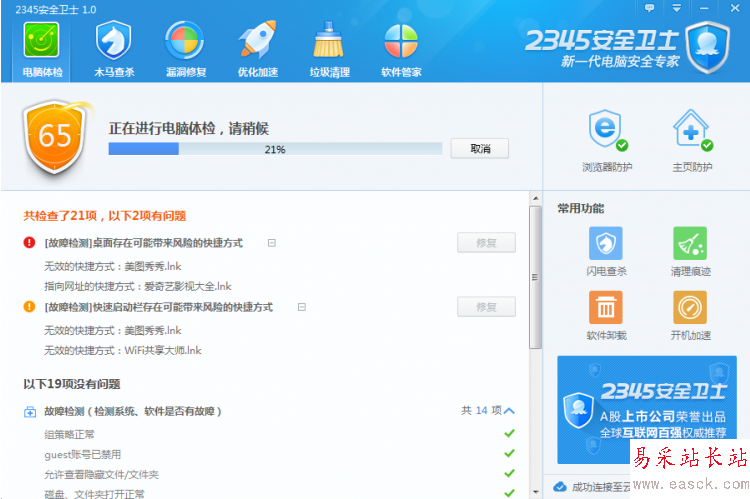Image resolution: width=750 pixels, height=499 pixels.
Task: Click the 故障检测 category heading text
Action: [132, 411]
